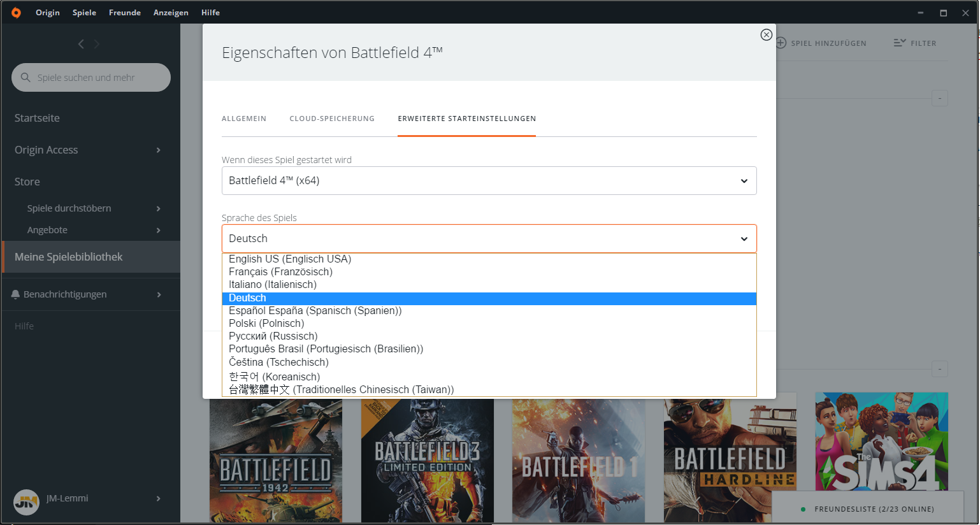The height and width of the screenshot is (525, 980).
Task: Close the Battlefield 4 properties dialog
Action: [x=766, y=35]
